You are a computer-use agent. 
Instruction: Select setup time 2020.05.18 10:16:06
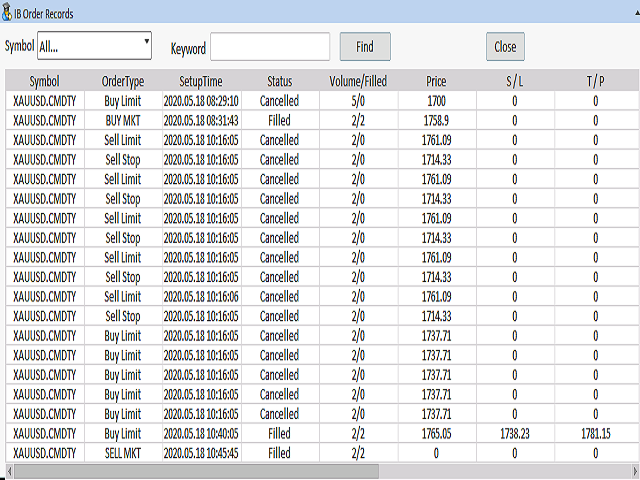[201, 296]
